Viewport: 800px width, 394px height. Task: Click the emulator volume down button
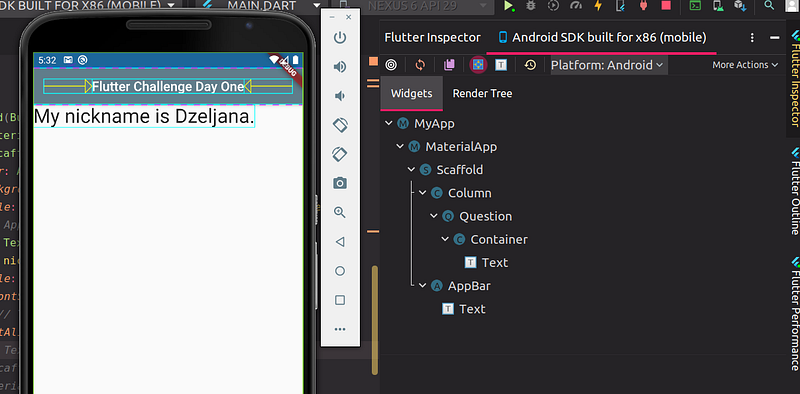point(340,96)
